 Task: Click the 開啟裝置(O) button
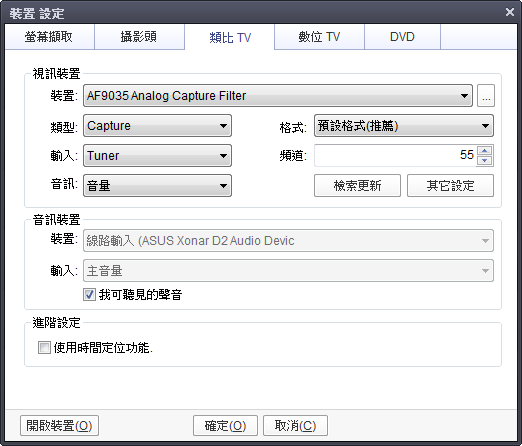click(x=59, y=425)
